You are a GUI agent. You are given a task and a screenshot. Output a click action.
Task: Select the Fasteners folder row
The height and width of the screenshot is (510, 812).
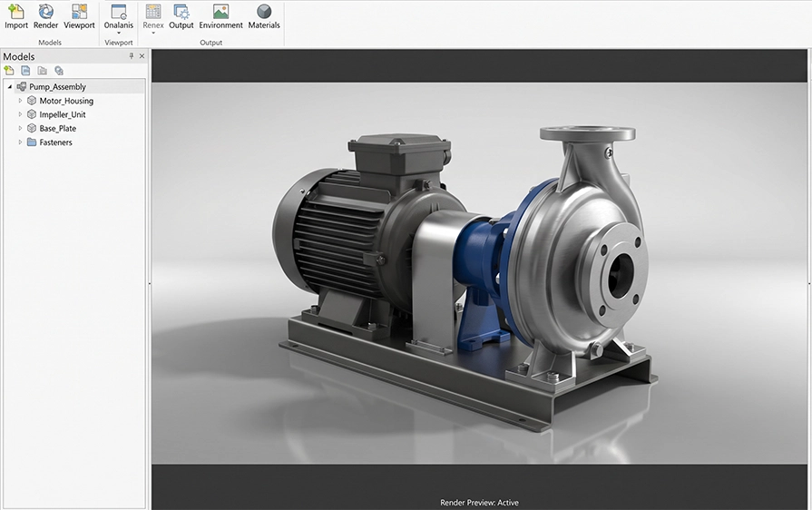pyautogui.click(x=74, y=142)
